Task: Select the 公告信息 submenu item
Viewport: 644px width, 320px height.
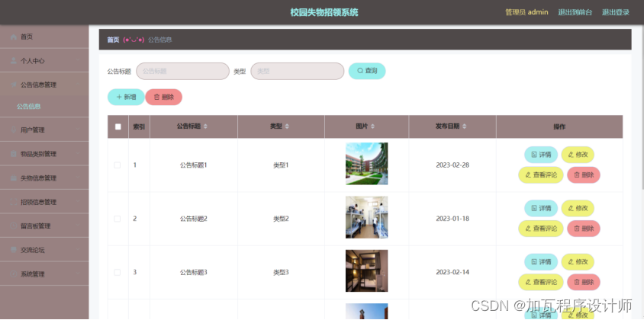Action: pyautogui.click(x=44, y=107)
